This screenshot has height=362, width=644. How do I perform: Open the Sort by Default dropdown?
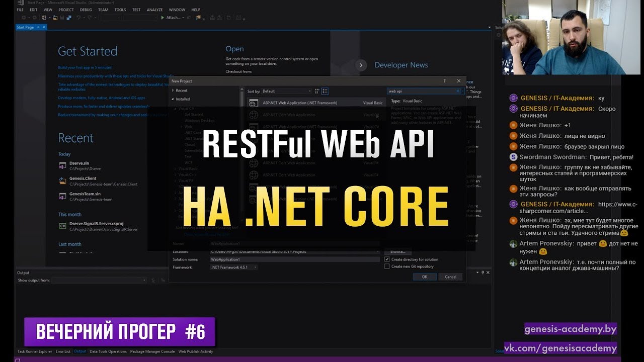tap(287, 91)
